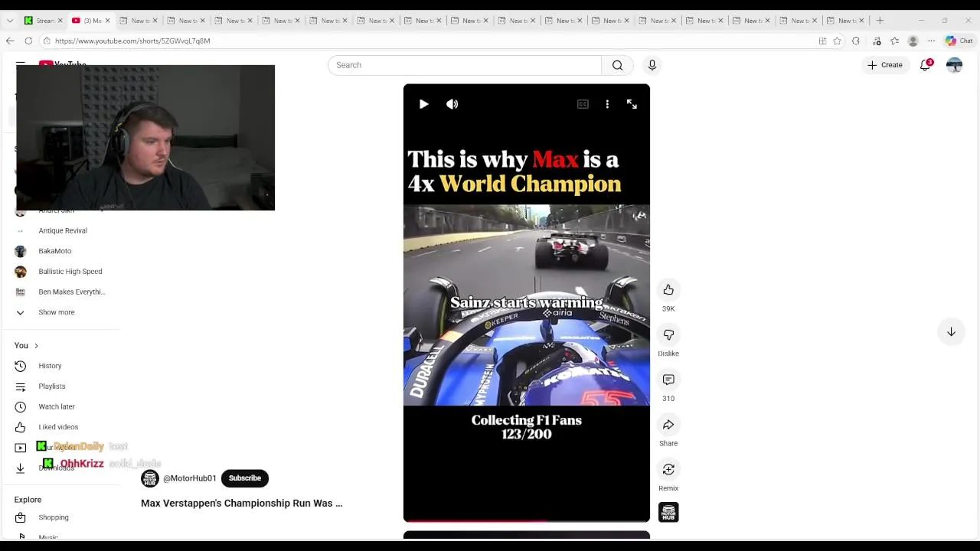Subscribe to @MotorHub01

(245, 478)
